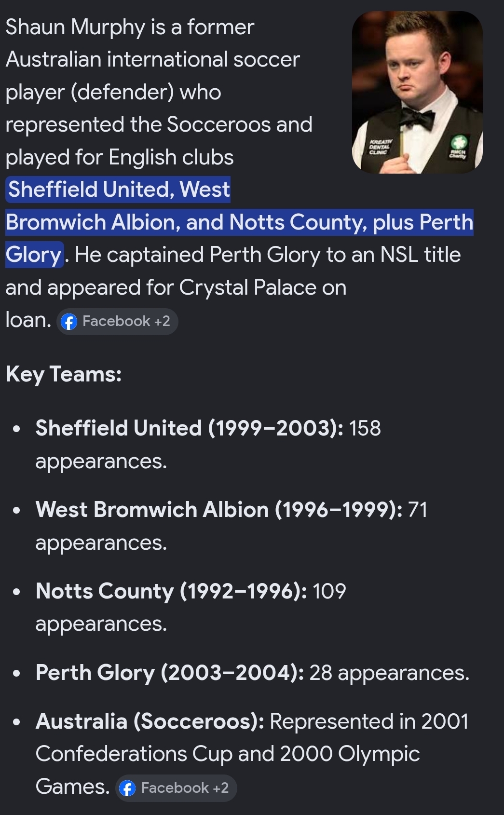Click Perth Glory (2003–2004) list entry
Screen dimensions: 504x815
(252, 673)
